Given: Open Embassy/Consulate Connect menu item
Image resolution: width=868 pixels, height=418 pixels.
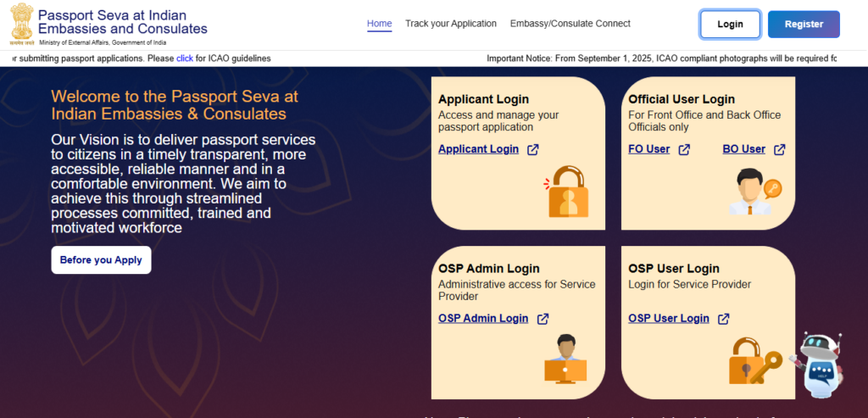Looking at the screenshot, I should pyautogui.click(x=570, y=24).
